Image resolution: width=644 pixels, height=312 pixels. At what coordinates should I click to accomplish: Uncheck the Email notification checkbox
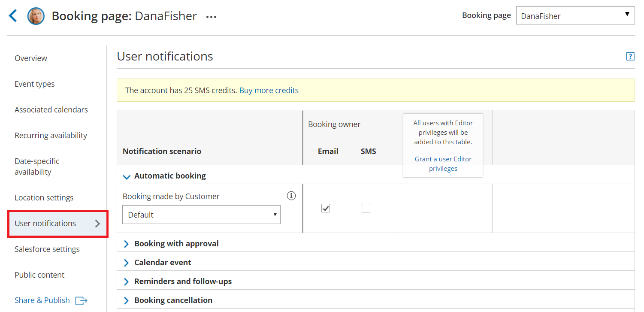326,208
